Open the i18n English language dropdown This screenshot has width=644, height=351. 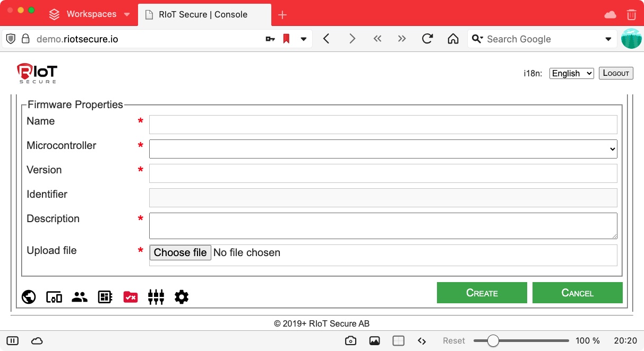tap(571, 73)
